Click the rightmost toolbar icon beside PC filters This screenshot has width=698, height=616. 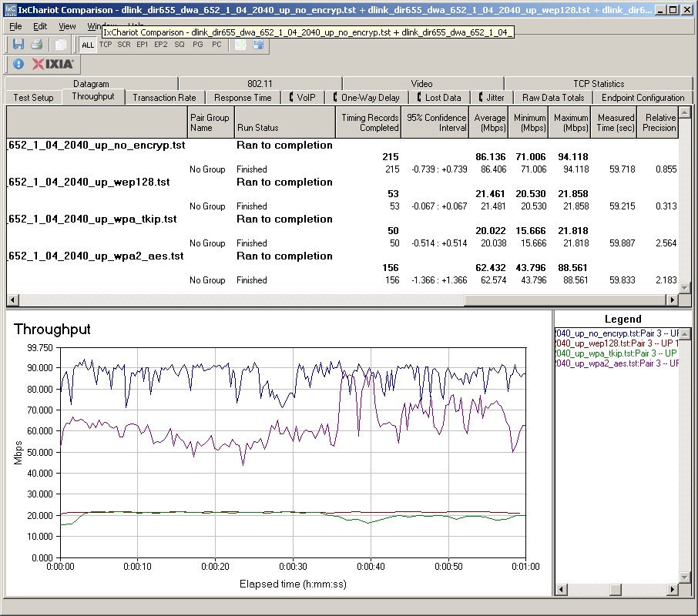(259, 45)
